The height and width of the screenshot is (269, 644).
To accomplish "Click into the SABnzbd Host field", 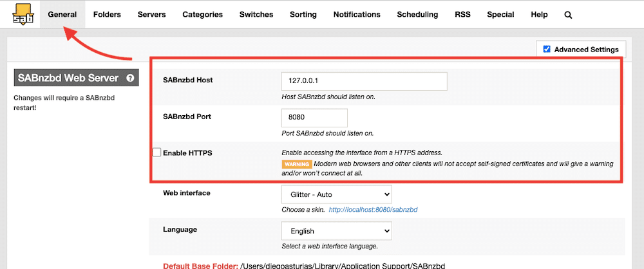I will pos(364,82).
